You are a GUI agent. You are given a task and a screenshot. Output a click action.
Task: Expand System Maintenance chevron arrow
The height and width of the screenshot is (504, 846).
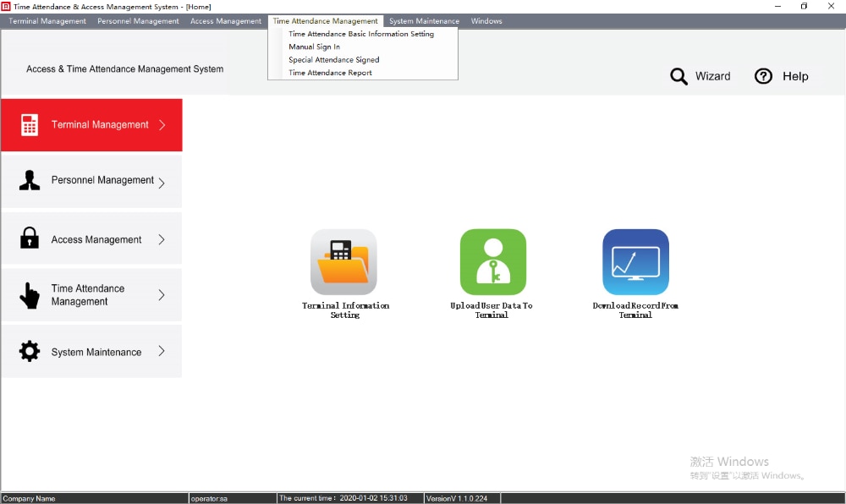(162, 352)
